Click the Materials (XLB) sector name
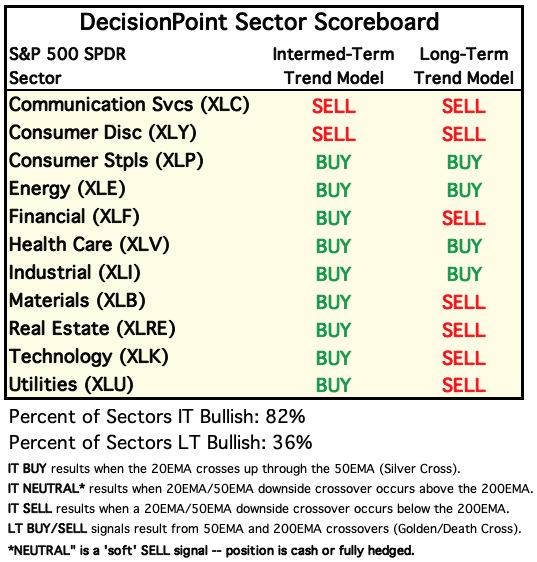 (77, 301)
